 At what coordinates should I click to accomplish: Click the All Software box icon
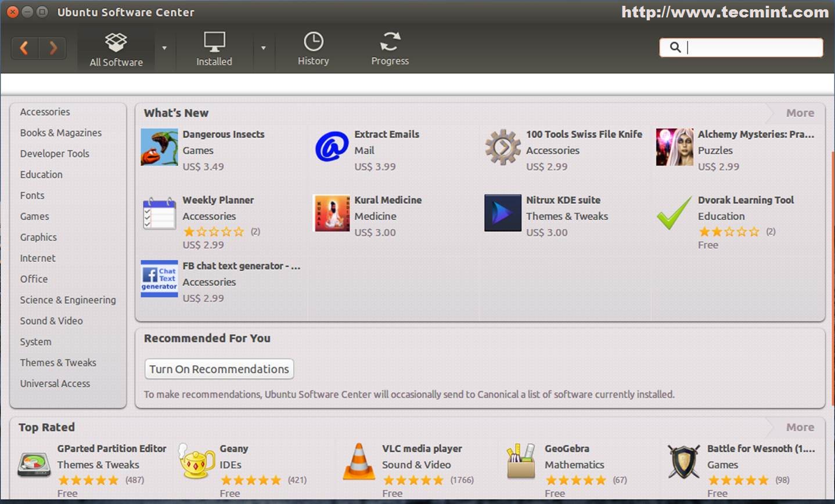(x=116, y=42)
